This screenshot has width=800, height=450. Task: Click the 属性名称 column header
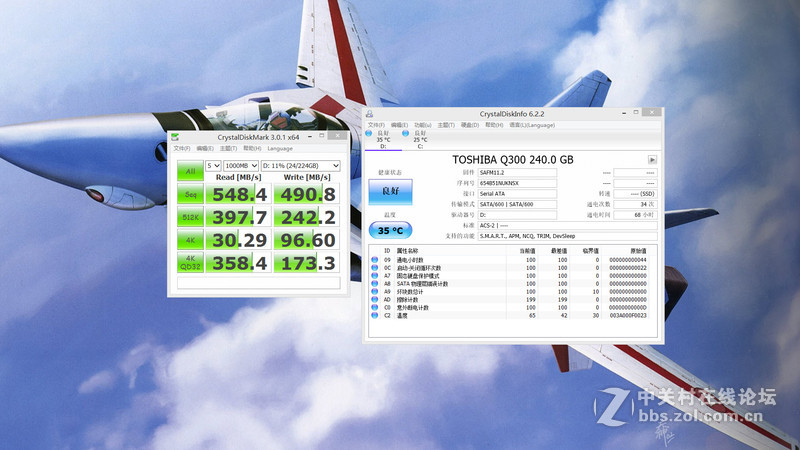click(407, 251)
